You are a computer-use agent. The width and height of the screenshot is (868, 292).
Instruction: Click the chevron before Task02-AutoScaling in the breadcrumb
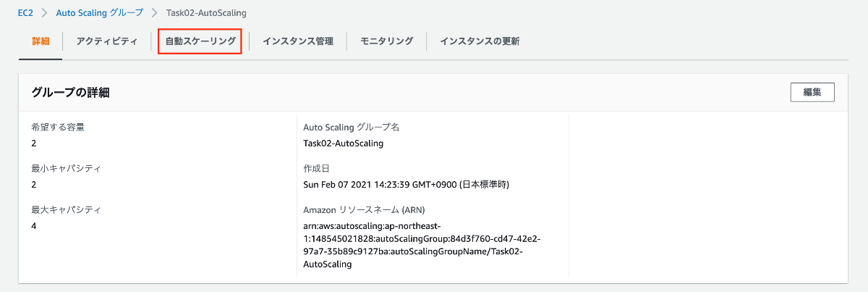[x=155, y=13]
